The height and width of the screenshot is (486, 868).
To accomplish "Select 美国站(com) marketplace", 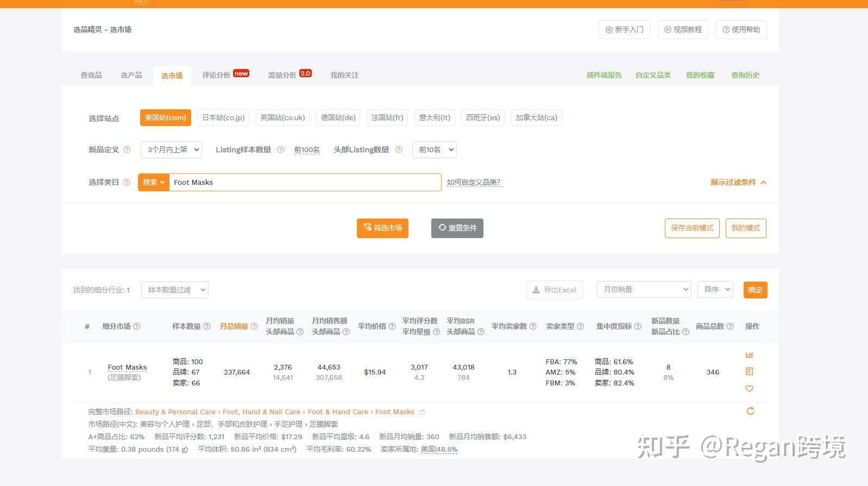I will (166, 117).
